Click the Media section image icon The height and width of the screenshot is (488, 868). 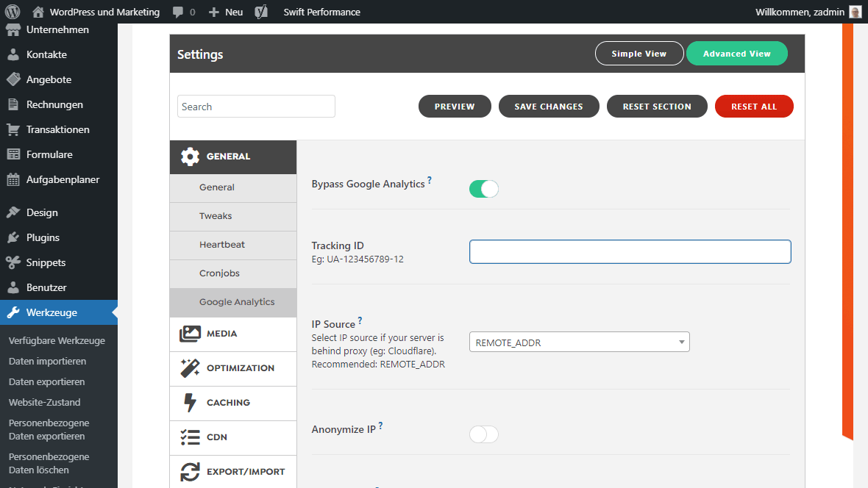(190, 334)
